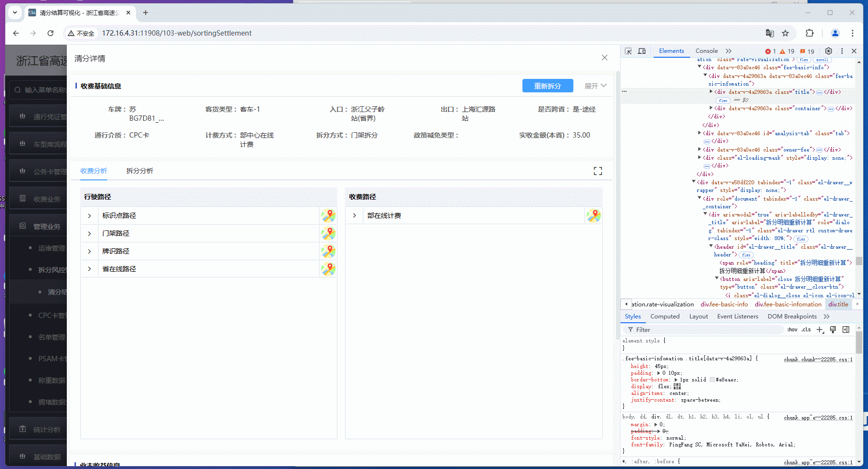Click the new style rule plus icon
Screen dimensions: 868x469
tap(820, 330)
